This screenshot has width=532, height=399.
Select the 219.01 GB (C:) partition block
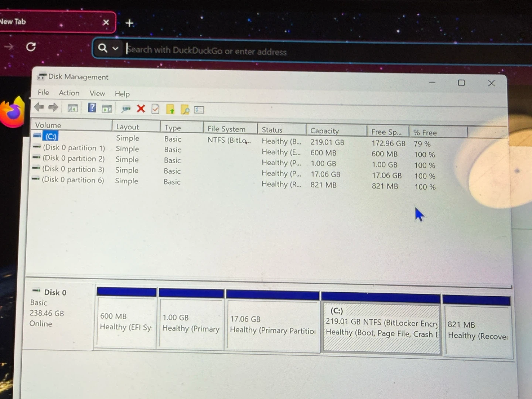click(x=381, y=328)
